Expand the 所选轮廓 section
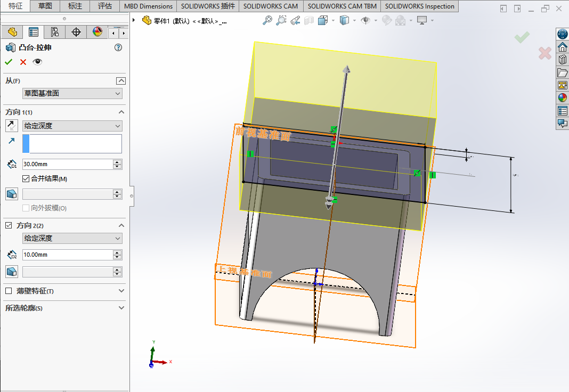Image resolution: width=569 pixels, height=392 pixels. 121,308
